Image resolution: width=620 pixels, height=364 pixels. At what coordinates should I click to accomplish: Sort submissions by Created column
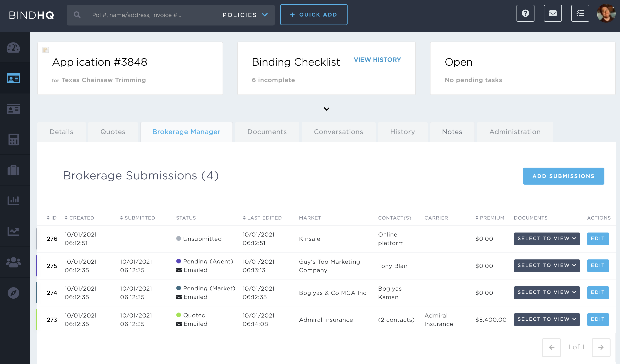click(79, 218)
